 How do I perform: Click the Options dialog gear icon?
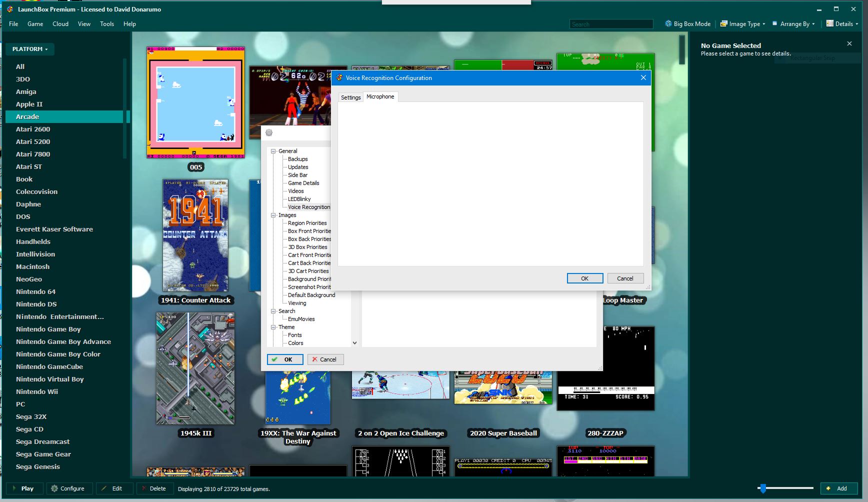click(269, 132)
